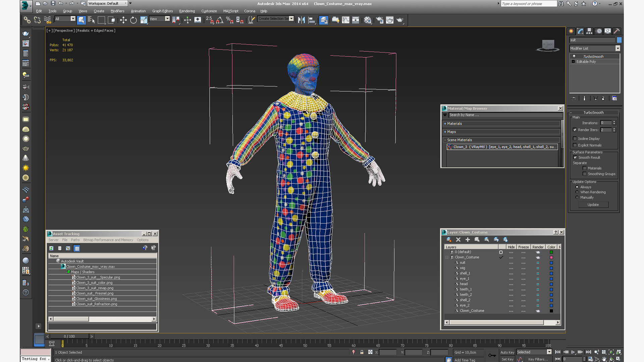Click Delete Layer icon in Layer window
644x362 pixels.
point(458,240)
